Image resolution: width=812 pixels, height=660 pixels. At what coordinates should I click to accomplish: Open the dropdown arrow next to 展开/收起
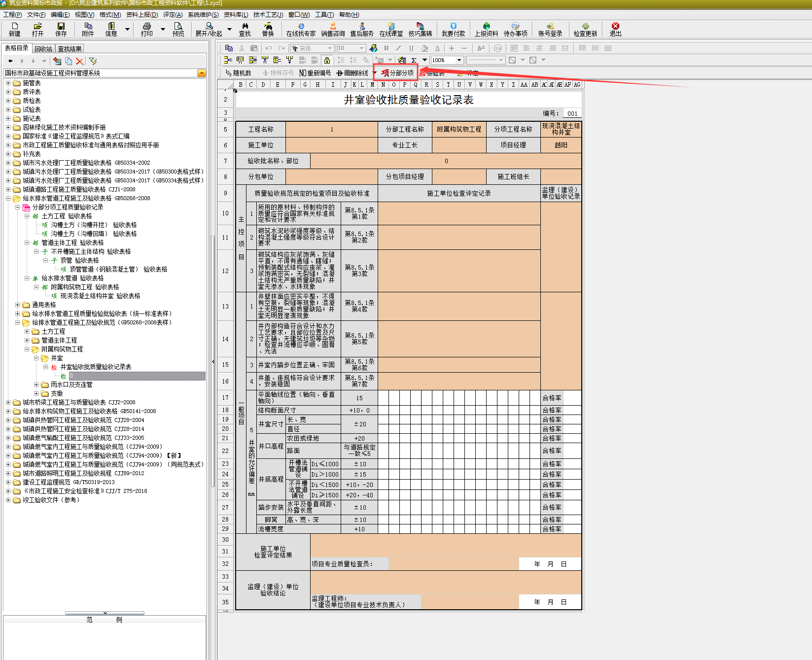coord(229,29)
